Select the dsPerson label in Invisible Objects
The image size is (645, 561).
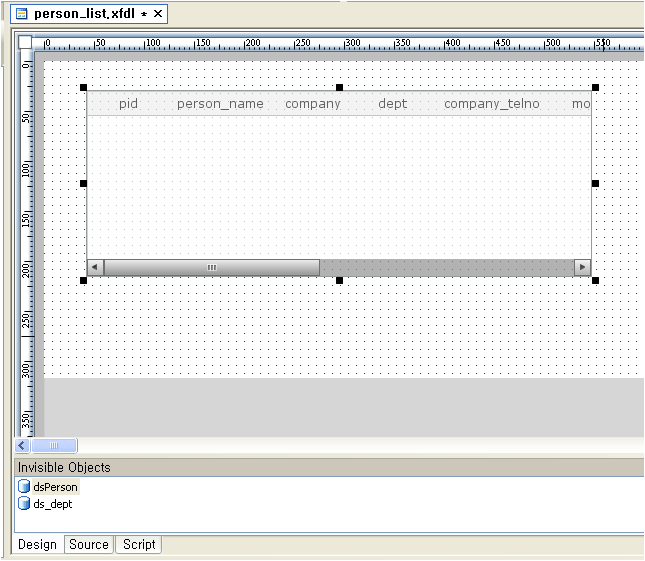tap(55, 487)
